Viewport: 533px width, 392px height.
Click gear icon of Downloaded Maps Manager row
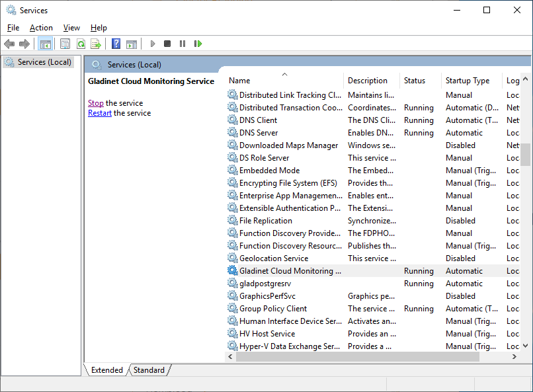[233, 145]
